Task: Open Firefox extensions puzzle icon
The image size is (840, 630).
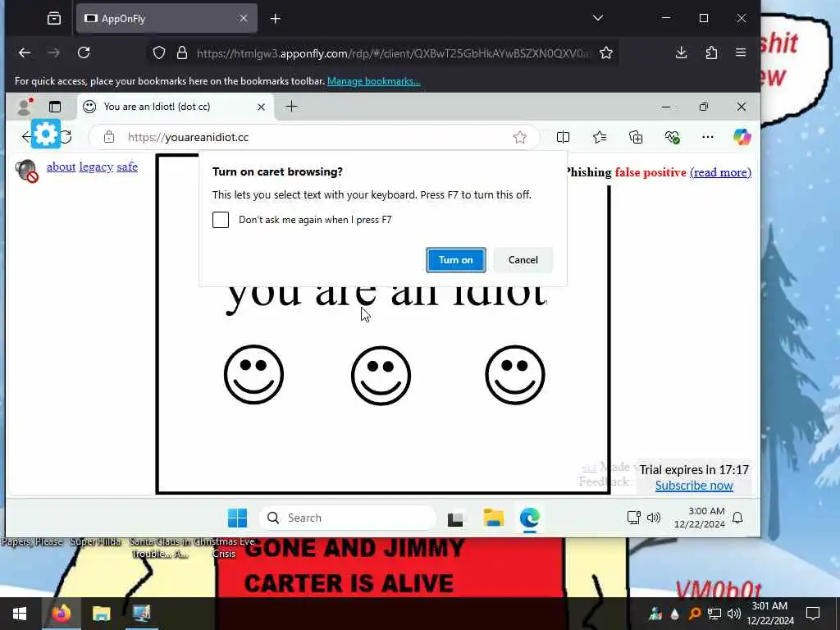Action: tap(711, 52)
